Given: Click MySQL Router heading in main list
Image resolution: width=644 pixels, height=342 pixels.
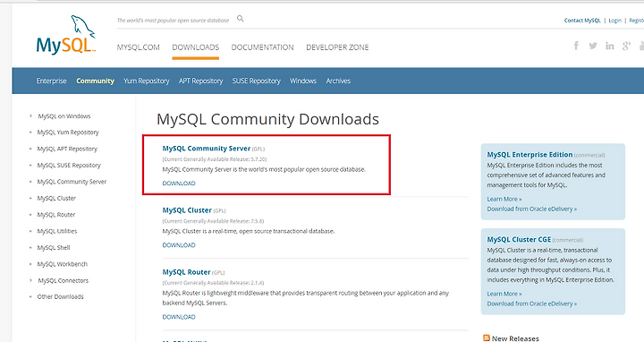Looking at the screenshot, I should 186,272.
